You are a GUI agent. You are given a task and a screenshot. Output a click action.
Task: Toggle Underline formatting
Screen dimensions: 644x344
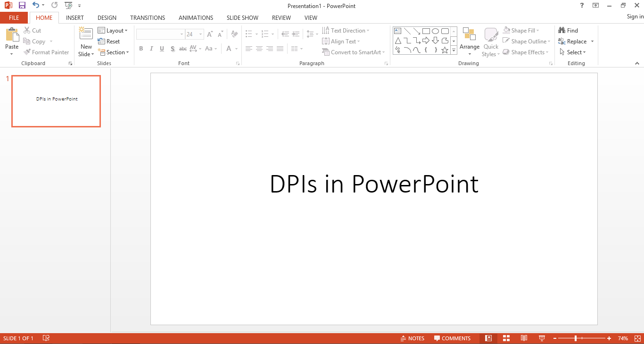tap(162, 49)
